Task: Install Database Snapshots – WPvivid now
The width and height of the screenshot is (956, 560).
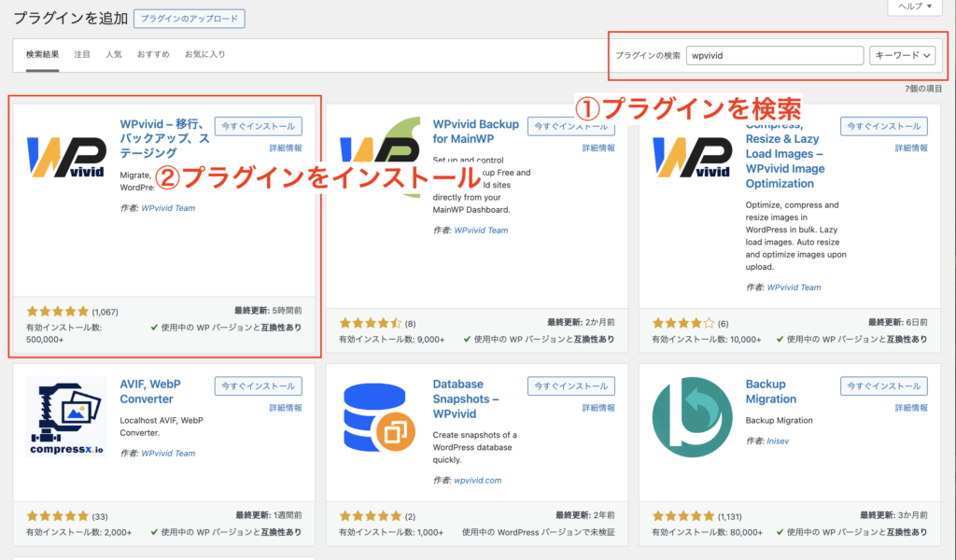Action: tap(571, 385)
